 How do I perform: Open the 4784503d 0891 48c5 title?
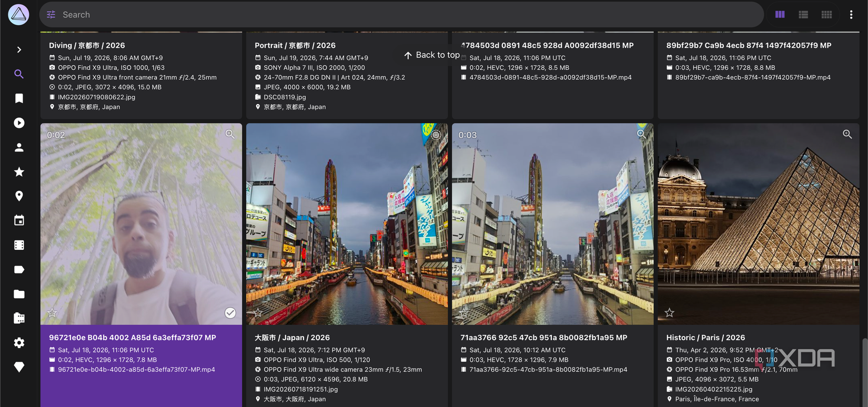point(547,45)
